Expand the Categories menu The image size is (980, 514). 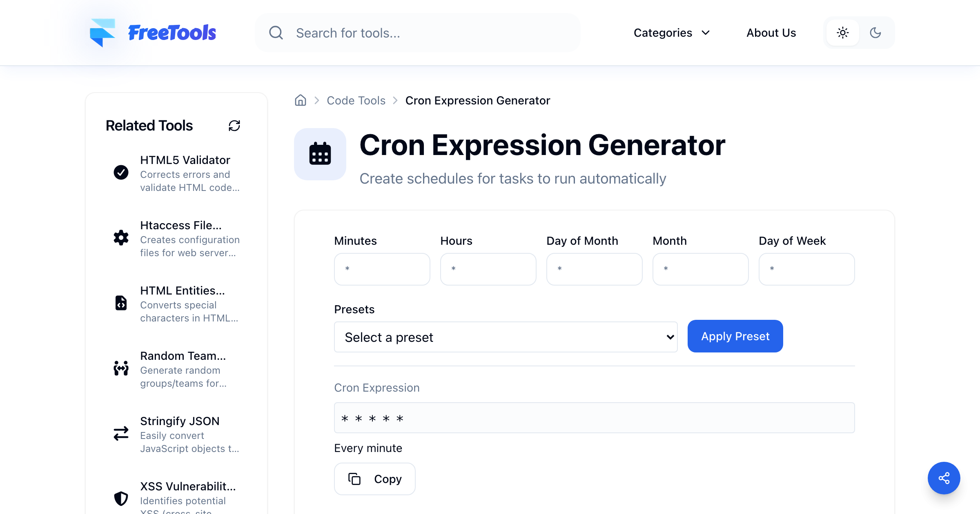coord(672,33)
